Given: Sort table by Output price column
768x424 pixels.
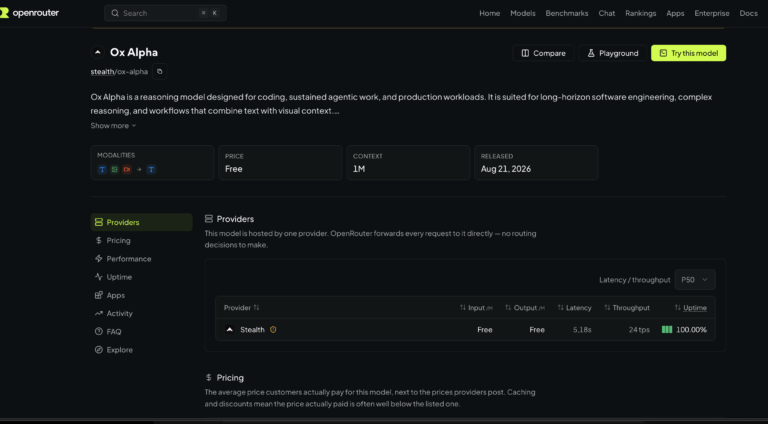Looking at the screenshot, I should coord(525,307).
